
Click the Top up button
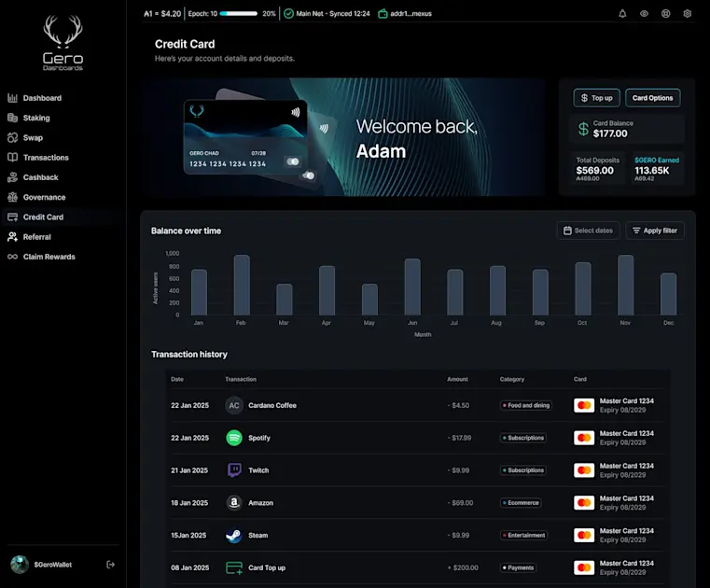click(x=596, y=98)
